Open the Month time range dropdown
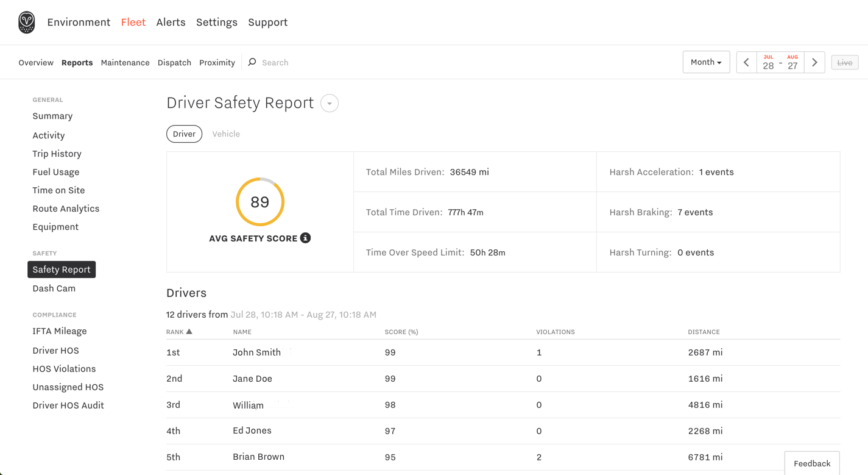This screenshot has height=475, width=868. (706, 62)
